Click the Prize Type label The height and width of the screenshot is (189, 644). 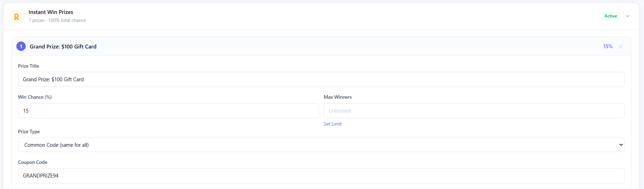tap(29, 131)
